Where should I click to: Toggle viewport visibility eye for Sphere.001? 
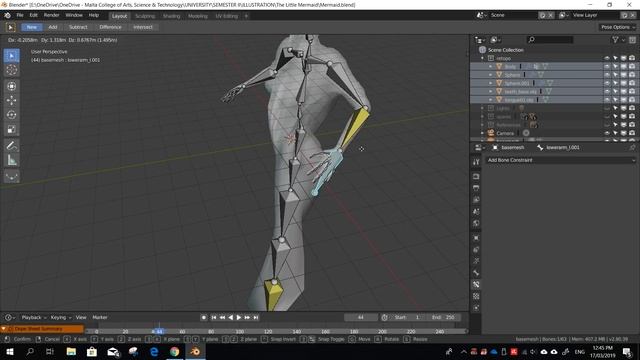click(607, 83)
